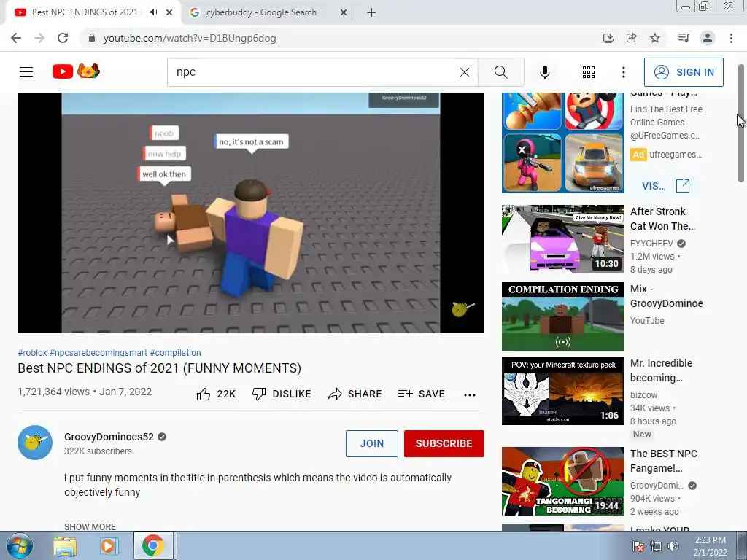The image size is (747, 560).
Task: Open the GroovyDominoes52 channel avatar
Action: 35,443
